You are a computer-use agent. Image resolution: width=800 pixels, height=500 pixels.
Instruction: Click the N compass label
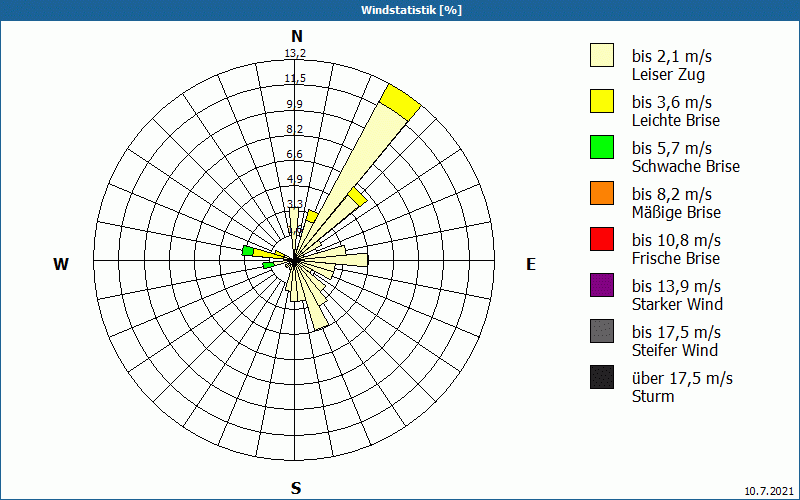tap(296, 36)
